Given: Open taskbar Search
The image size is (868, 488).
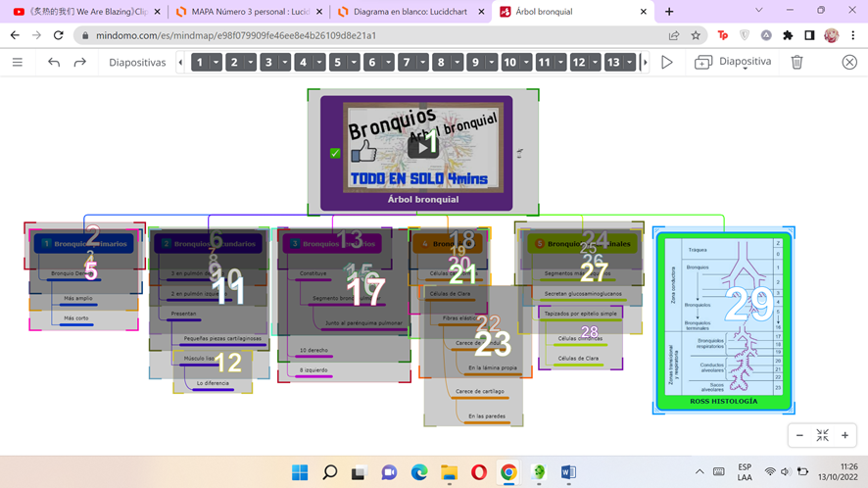Looking at the screenshot, I should click(330, 472).
